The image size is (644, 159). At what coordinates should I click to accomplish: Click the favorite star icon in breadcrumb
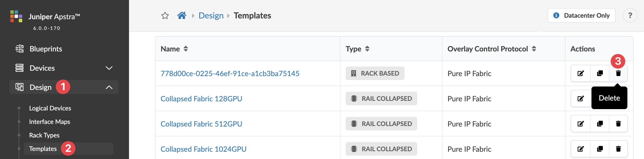point(165,16)
